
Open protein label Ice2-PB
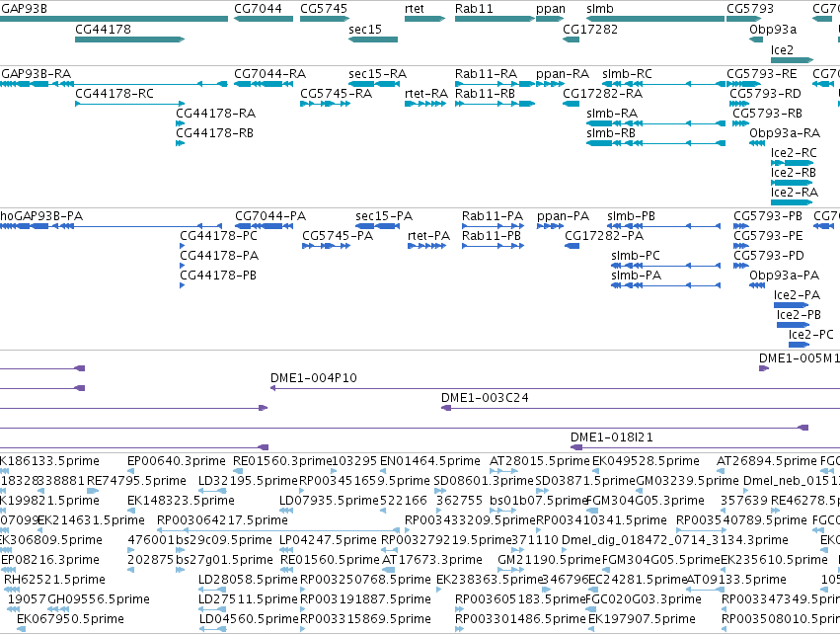tap(799, 315)
